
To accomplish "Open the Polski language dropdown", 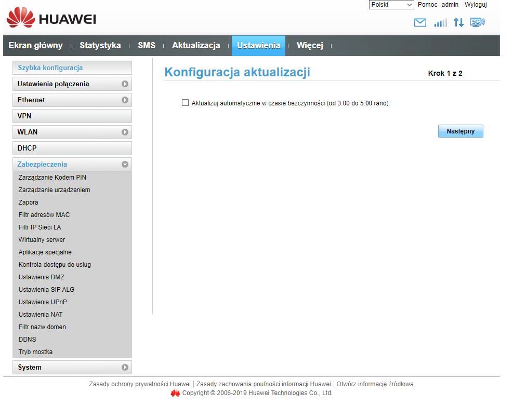I will pos(391,5).
